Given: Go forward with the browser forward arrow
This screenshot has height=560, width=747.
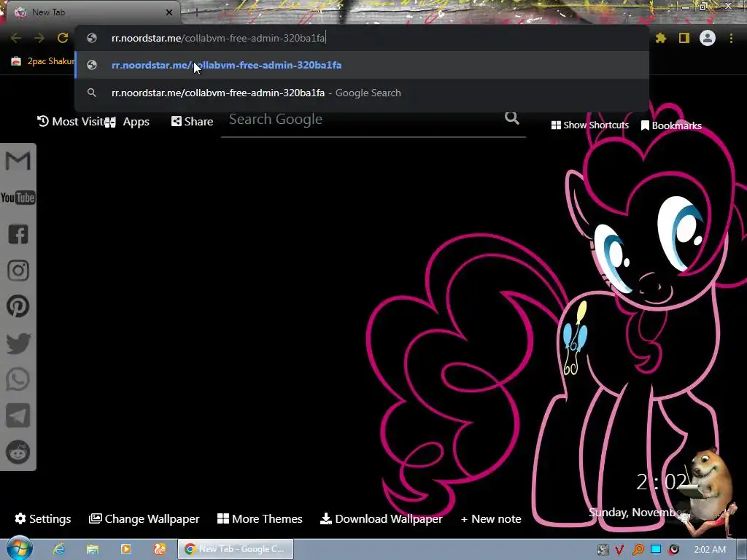Looking at the screenshot, I should (x=39, y=38).
